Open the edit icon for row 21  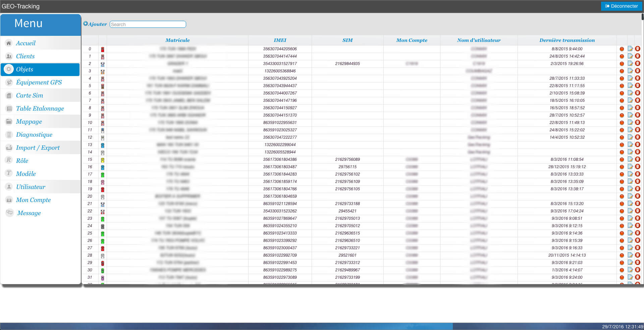[x=630, y=204]
